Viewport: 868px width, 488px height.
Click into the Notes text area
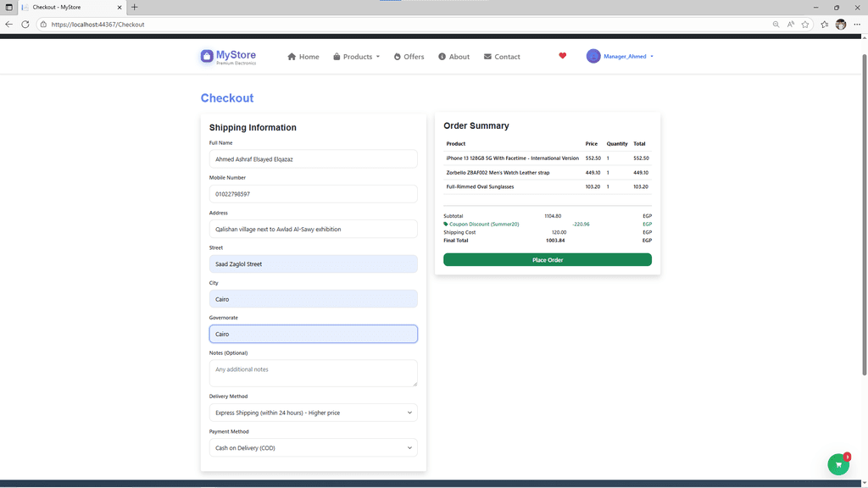pos(313,373)
